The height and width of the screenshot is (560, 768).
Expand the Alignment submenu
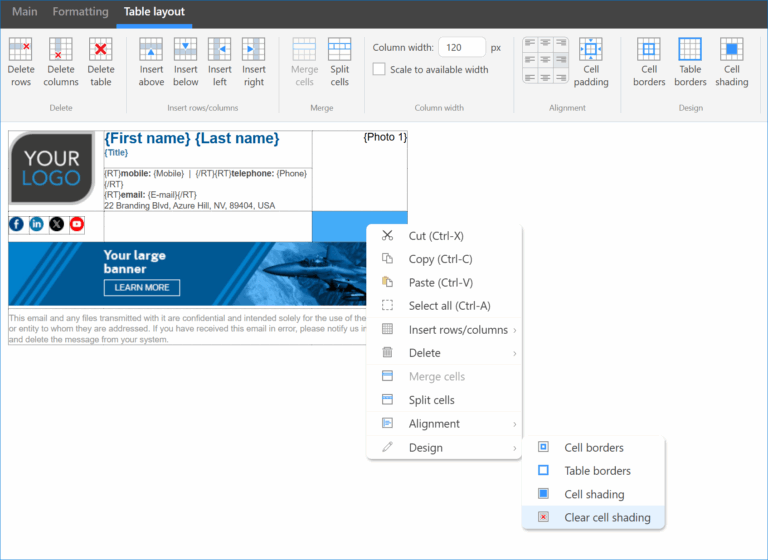point(444,424)
